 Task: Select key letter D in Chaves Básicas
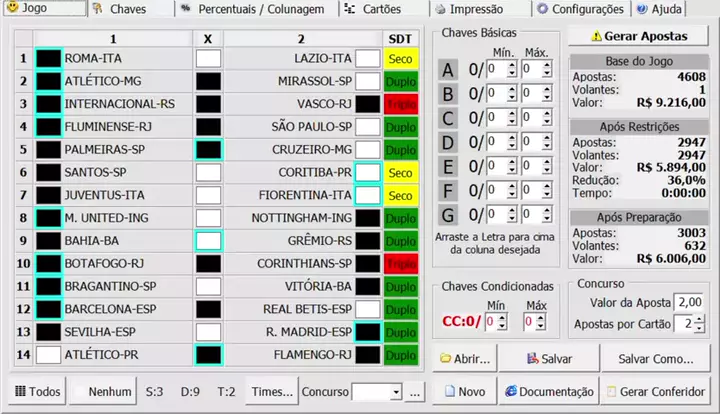pyautogui.click(x=448, y=143)
